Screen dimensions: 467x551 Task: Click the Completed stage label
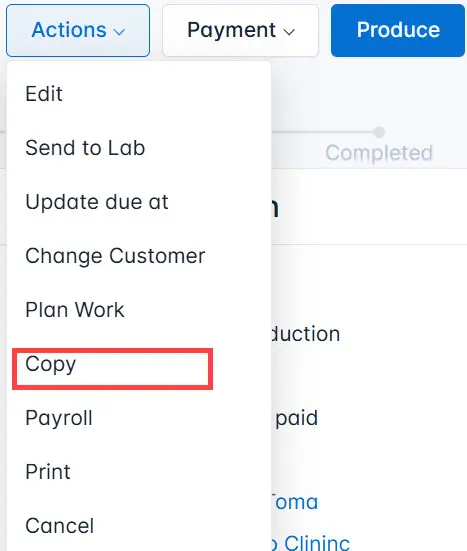[379, 153]
